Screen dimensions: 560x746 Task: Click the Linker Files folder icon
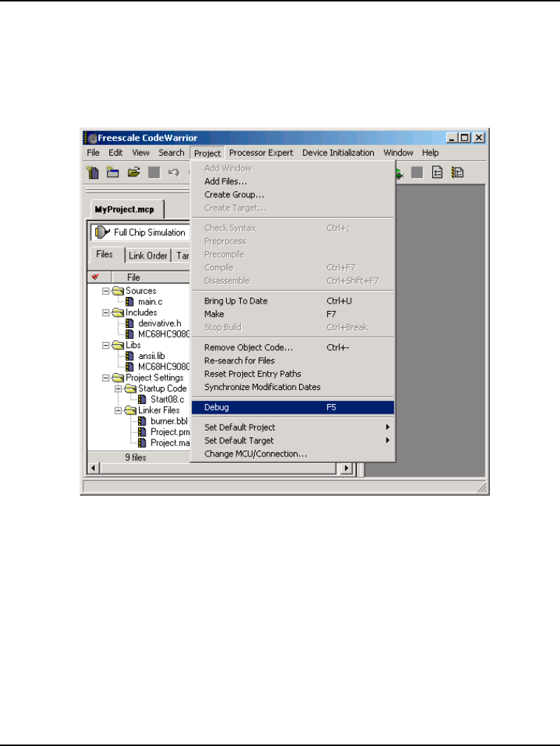(x=130, y=410)
